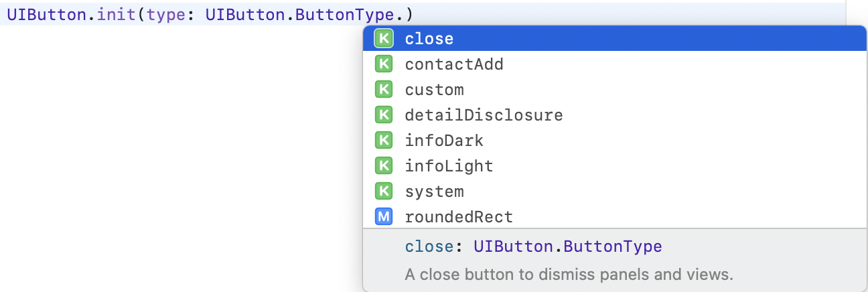Click the K icon beside system
868x292 pixels.
(383, 192)
